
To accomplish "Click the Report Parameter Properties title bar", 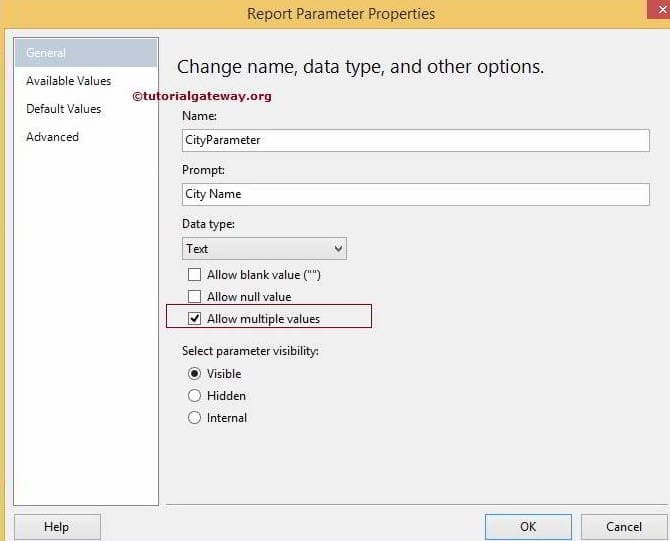I will click(x=341, y=14).
